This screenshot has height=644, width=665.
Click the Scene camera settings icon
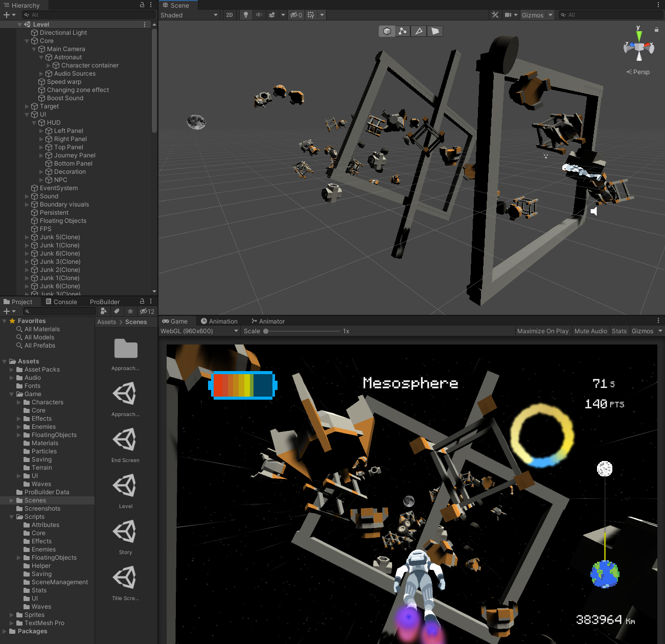[508, 15]
